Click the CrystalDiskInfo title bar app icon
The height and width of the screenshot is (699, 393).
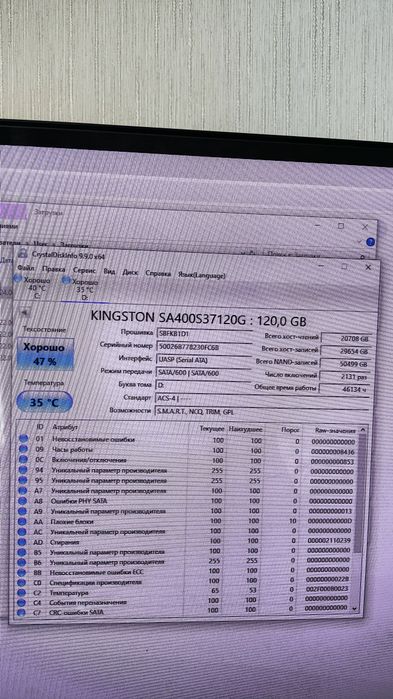(22, 254)
